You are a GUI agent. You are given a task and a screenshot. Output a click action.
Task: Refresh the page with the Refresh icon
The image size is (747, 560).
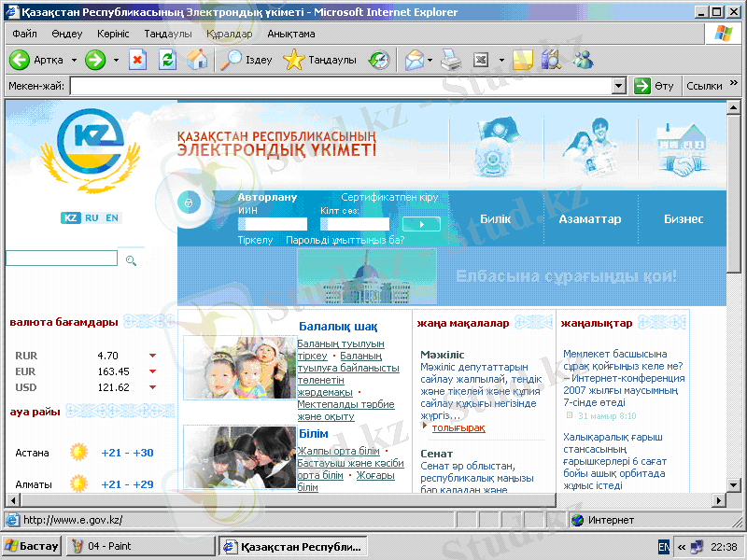[x=167, y=60]
